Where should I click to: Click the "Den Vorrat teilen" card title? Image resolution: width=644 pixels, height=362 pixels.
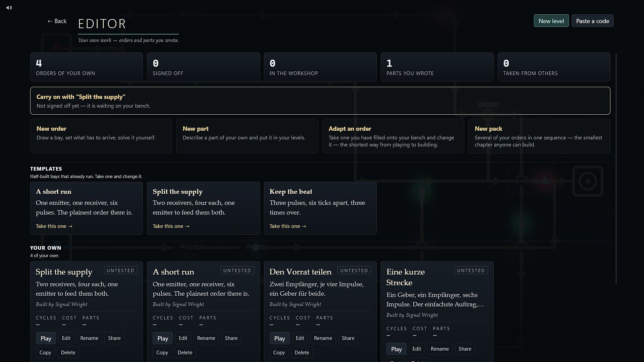(300, 272)
